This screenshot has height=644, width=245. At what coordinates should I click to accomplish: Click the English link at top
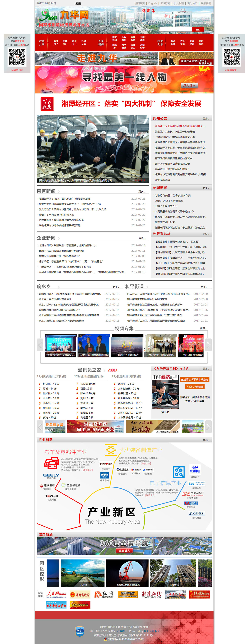pos(152,3)
